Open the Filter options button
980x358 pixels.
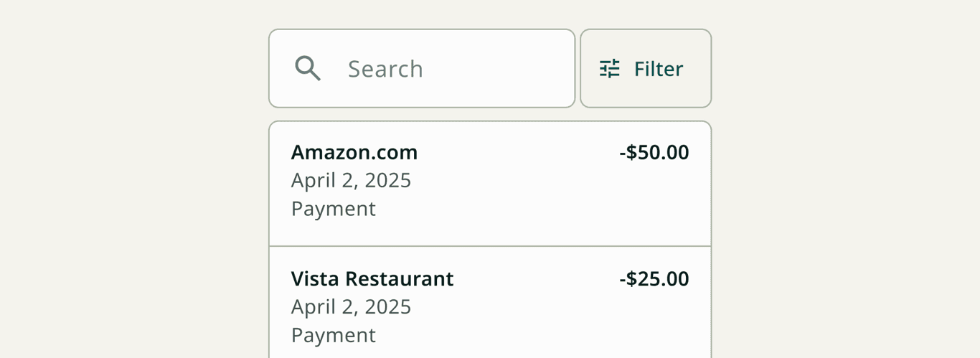pyautogui.click(x=646, y=68)
